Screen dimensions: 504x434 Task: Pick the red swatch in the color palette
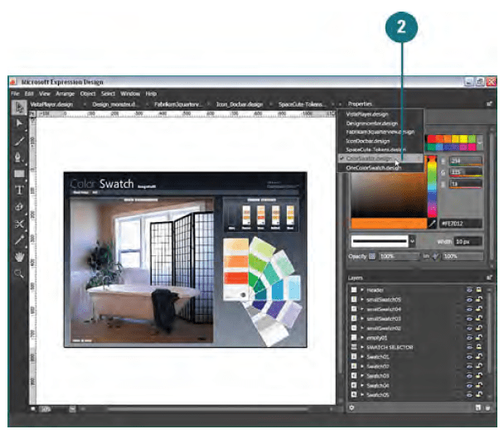431,139
